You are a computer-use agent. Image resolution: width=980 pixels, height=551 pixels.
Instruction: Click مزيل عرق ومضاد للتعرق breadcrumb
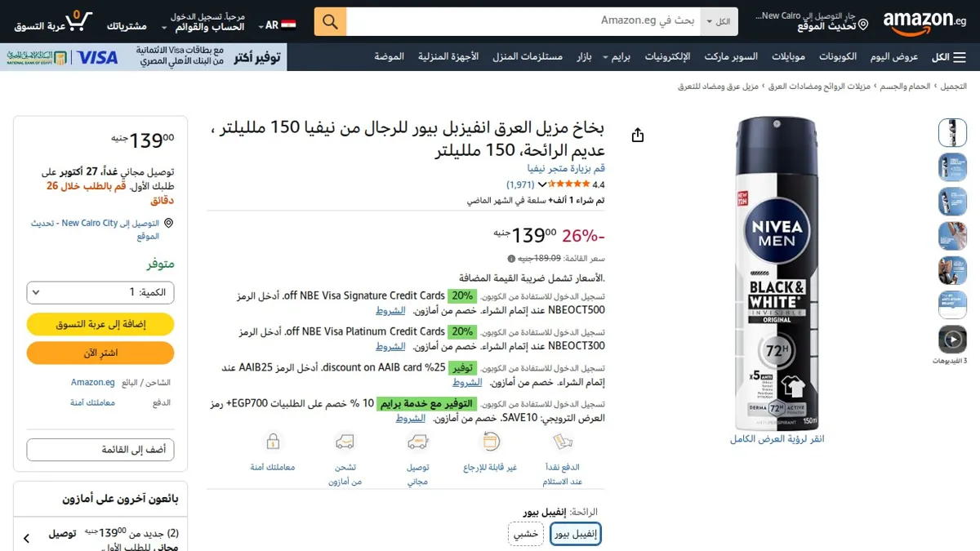tap(719, 86)
